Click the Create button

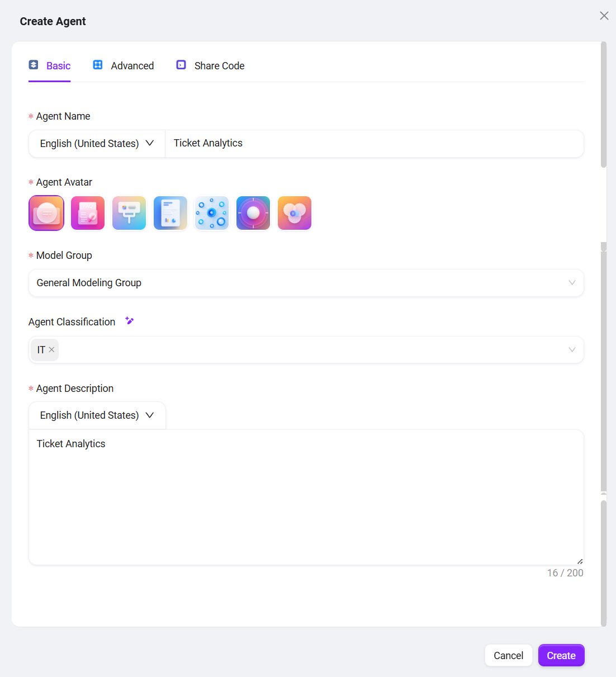click(561, 656)
